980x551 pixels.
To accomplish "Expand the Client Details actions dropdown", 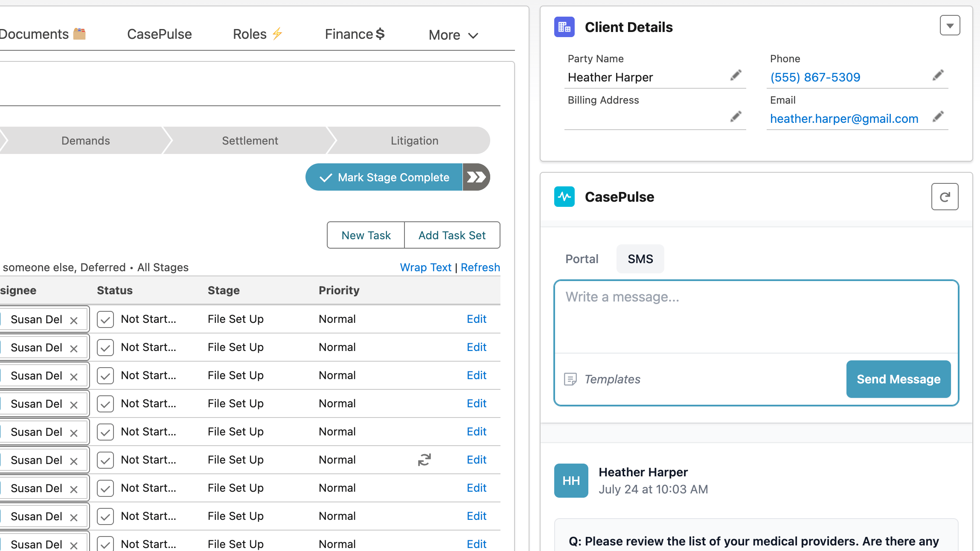I will (949, 25).
